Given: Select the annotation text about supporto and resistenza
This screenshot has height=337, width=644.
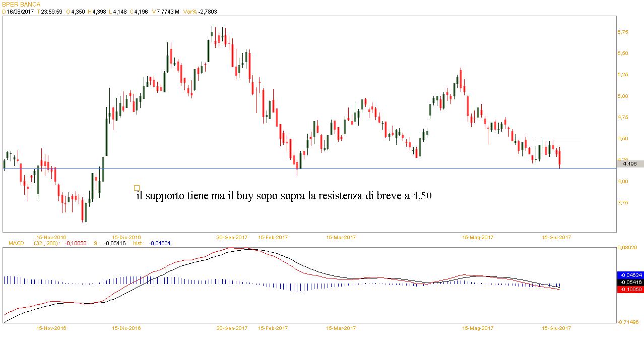Looking at the screenshot, I should click(x=284, y=196).
